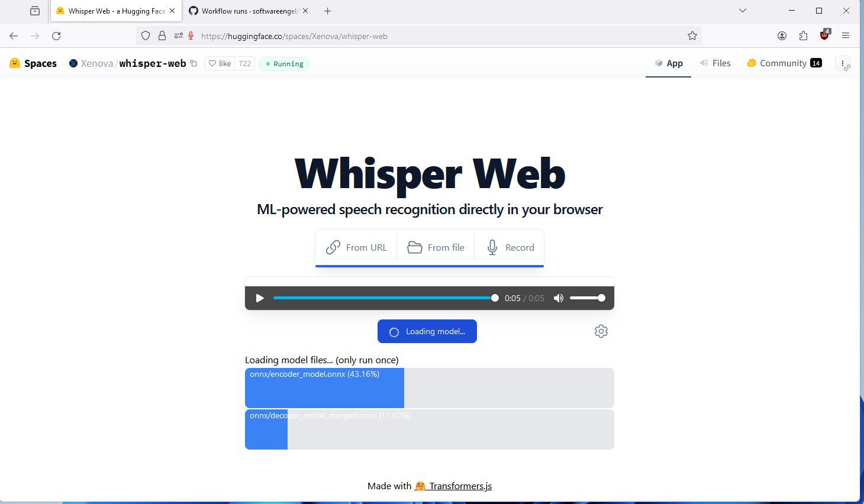Choose From file audio source
This screenshot has width=864, height=504.
[x=436, y=247]
